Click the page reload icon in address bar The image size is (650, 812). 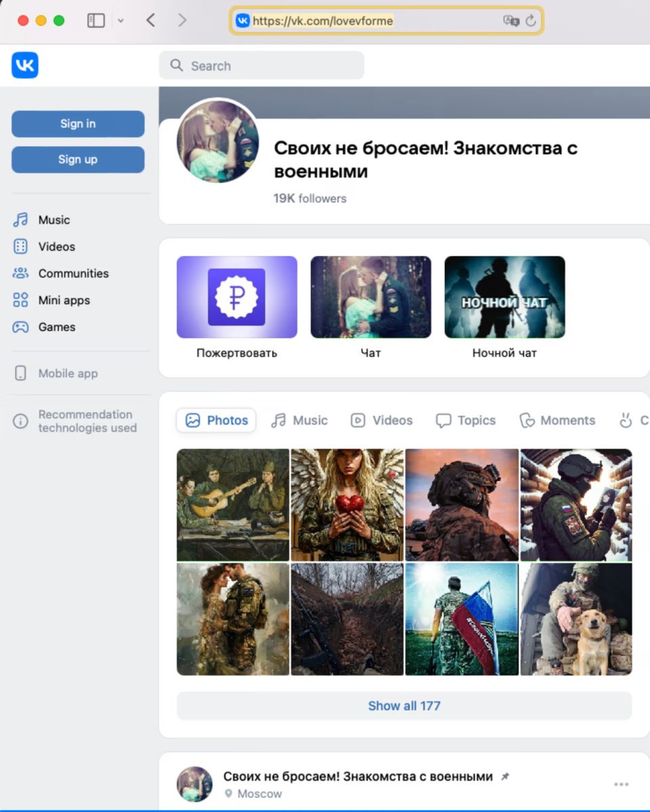click(x=531, y=21)
